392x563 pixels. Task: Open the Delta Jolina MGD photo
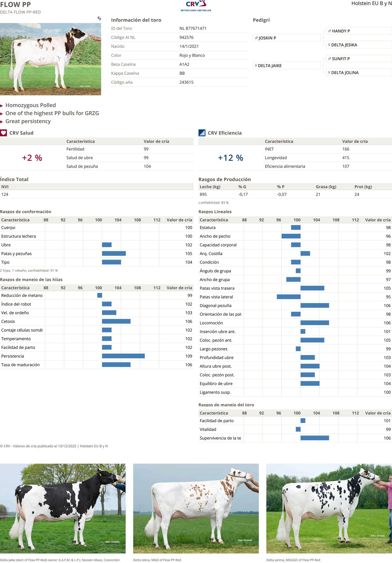(x=196, y=509)
